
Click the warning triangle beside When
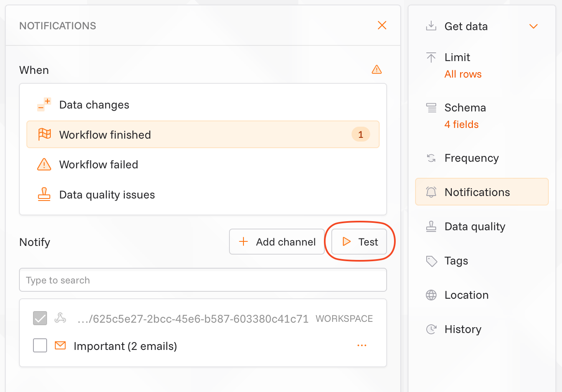coord(377,69)
